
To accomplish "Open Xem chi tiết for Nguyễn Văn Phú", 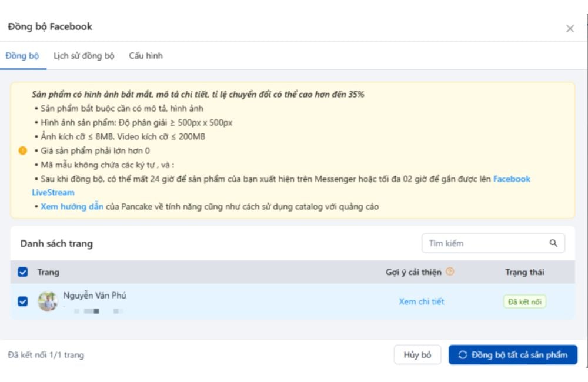I will click(x=422, y=301).
